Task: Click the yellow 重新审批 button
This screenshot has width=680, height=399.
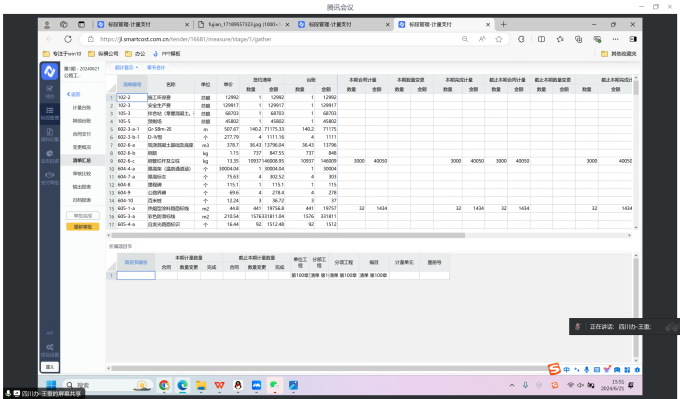Action: pyautogui.click(x=82, y=227)
